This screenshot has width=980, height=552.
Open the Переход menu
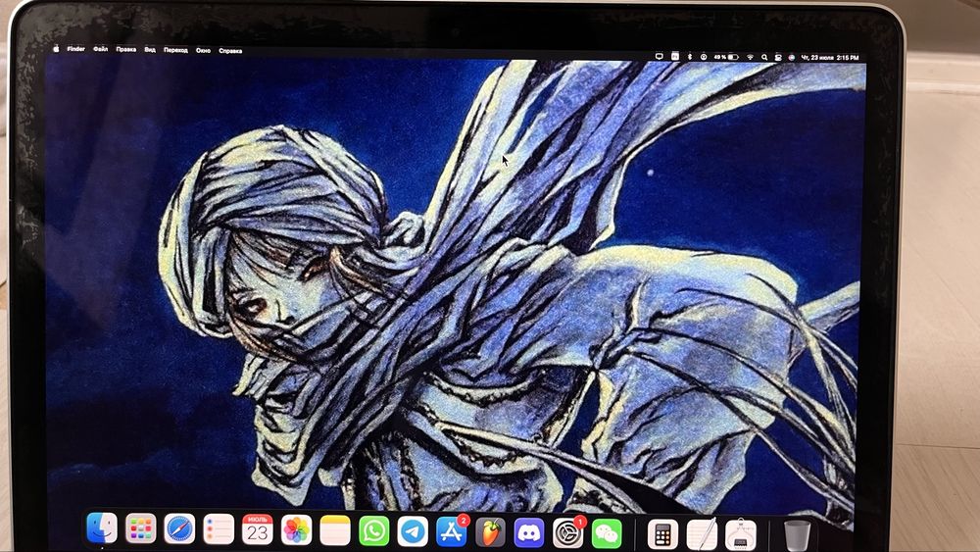click(x=175, y=50)
